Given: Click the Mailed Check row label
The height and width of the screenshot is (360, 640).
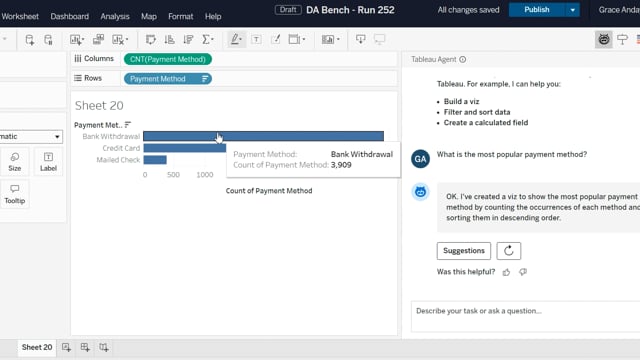Looking at the screenshot, I should (x=118, y=160).
